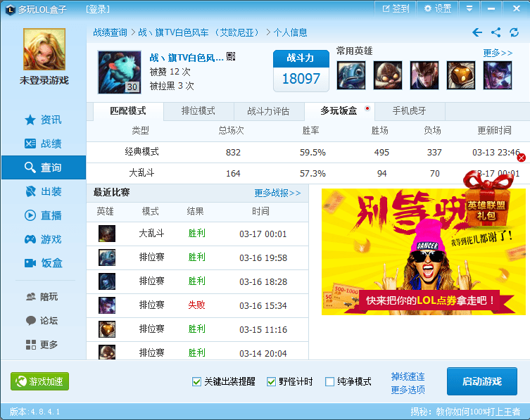Click the 掉线速连 link
This screenshot has width=530, height=420.
(x=408, y=376)
